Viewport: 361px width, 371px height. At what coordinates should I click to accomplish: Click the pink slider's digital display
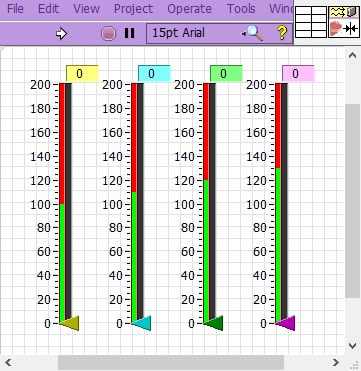298,73
